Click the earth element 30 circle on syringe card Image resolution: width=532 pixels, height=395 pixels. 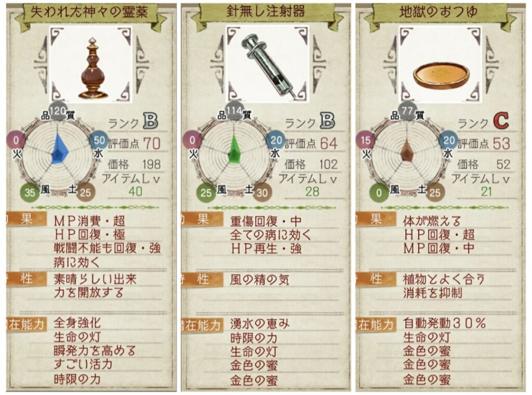[x=262, y=193]
